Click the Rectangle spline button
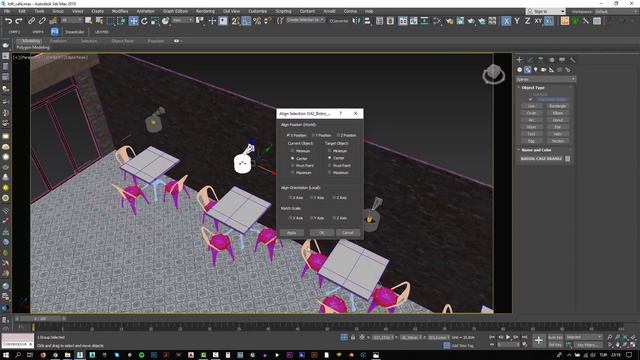This screenshot has height=360, width=640. pos(558,106)
